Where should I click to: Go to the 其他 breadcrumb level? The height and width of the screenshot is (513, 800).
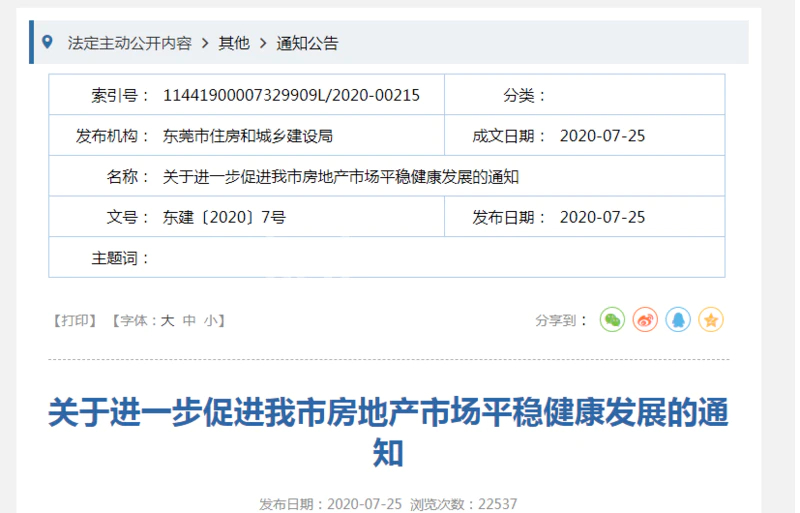[x=234, y=43]
